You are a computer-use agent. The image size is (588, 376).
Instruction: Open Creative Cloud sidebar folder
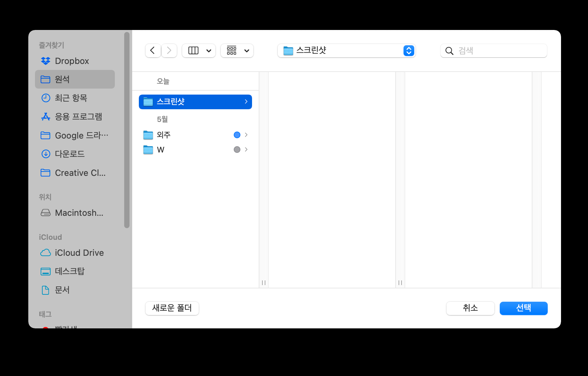coord(75,173)
